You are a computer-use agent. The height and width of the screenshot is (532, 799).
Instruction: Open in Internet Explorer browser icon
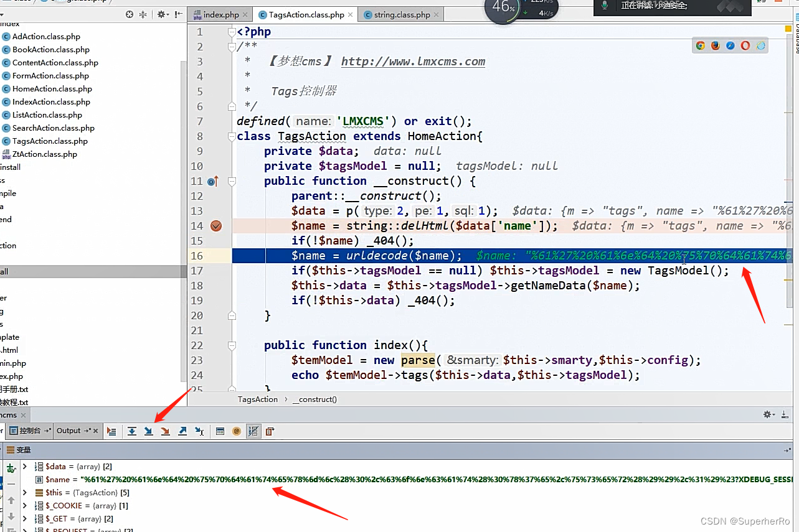(760, 45)
